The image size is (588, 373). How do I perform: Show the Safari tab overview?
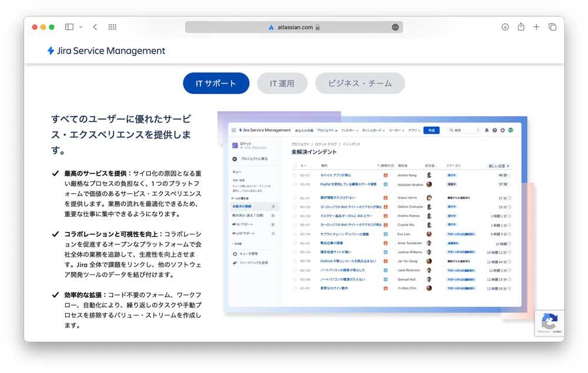(x=552, y=27)
